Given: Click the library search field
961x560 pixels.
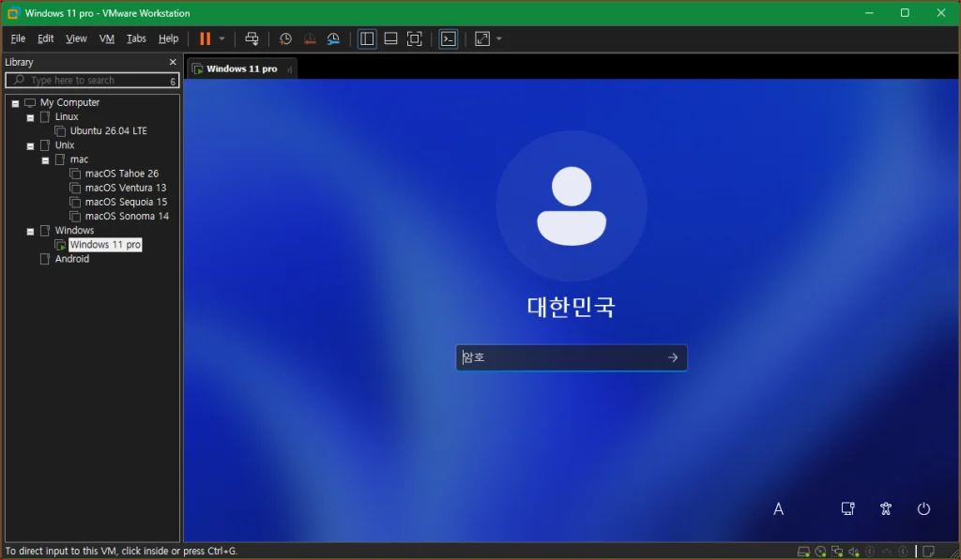Looking at the screenshot, I should coord(92,81).
